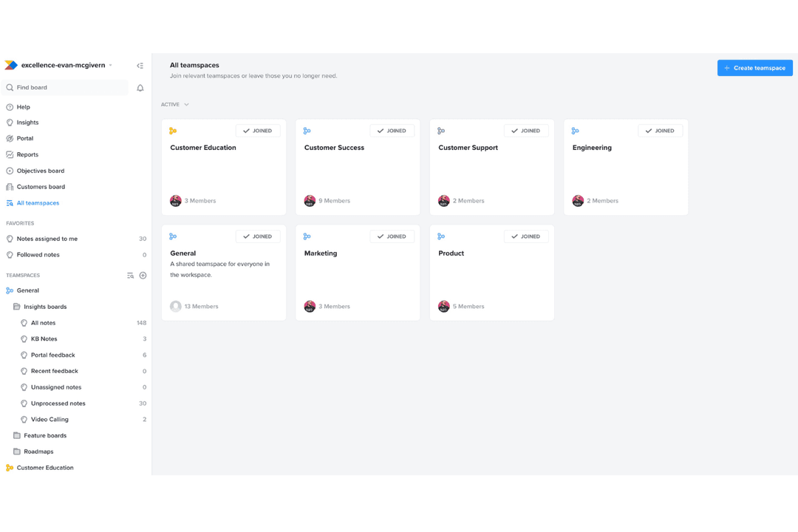Click the Portal icon in sidebar
Viewport: 798px width, 532px height.
click(x=10, y=138)
